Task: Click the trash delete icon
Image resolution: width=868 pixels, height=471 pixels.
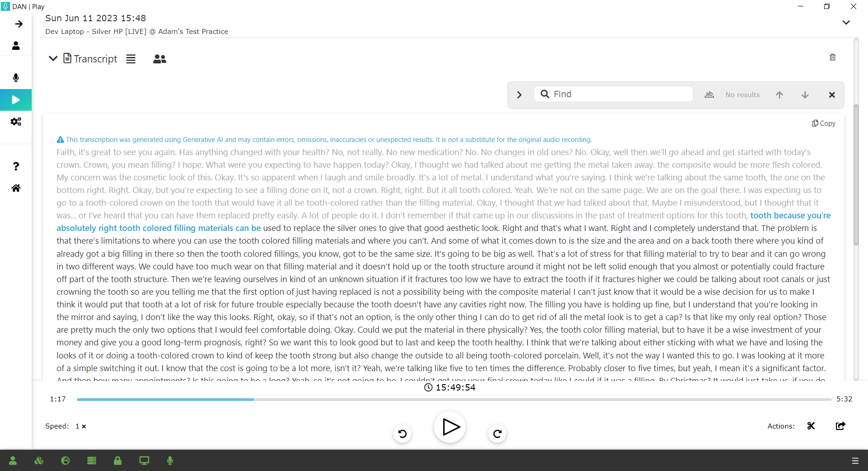Action: pos(832,57)
